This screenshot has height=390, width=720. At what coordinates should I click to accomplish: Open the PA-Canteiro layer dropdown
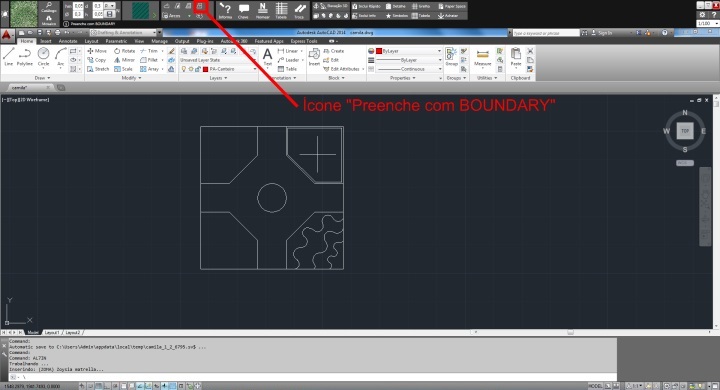pyautogui.click(x=229, y=69)
